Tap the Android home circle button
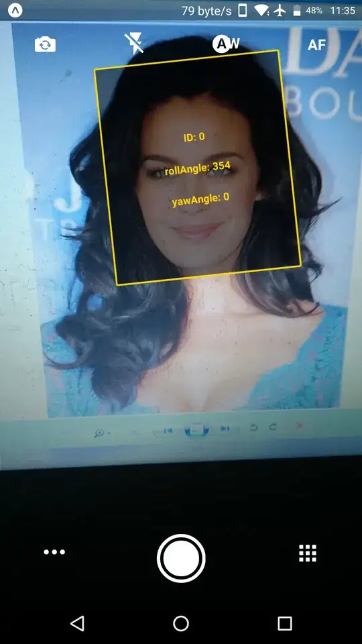Image resolution: width=362 pixels, height=644 pixels. point(181,623)
